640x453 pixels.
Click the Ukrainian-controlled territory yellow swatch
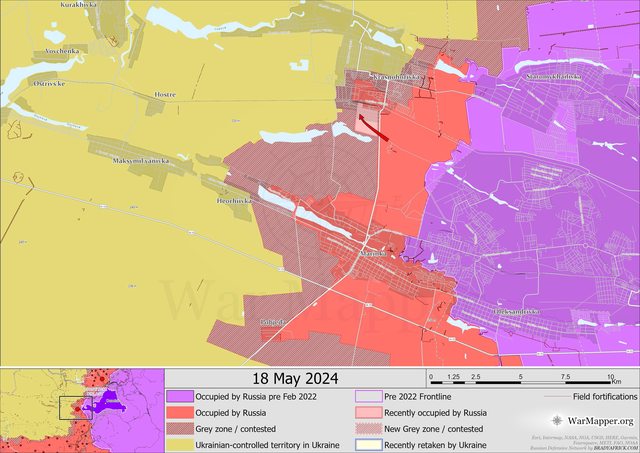click(180, 444)
